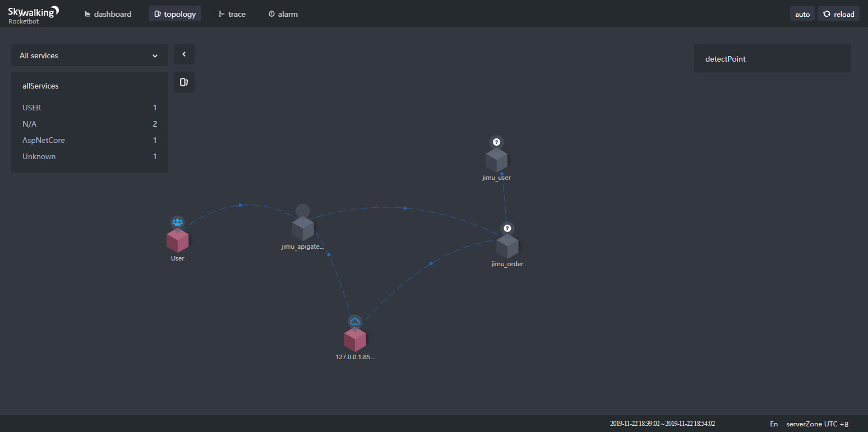This screenshot has height=432, width=868.
Task: Go to the alarm tab
Action: [283, 14]
